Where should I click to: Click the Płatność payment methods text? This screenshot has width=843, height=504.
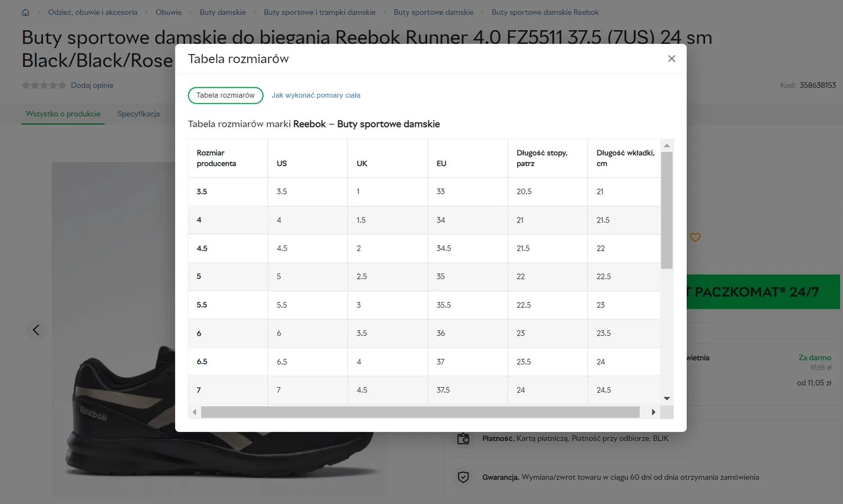(x=575, y=439)
